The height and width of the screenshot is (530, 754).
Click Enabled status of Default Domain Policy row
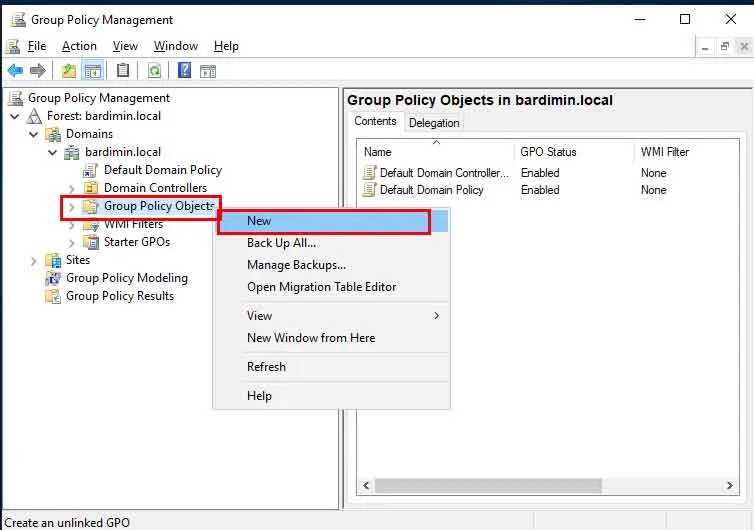coord(540,190)
